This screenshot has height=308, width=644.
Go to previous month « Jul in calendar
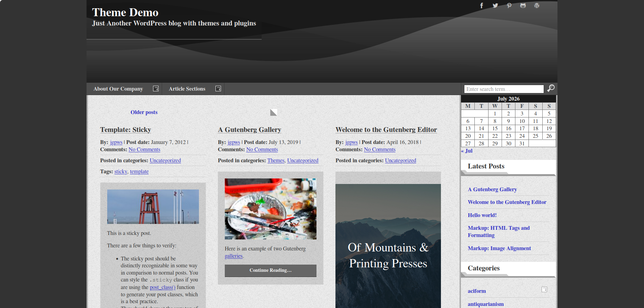pyautogui.click(x=467, y=151)
